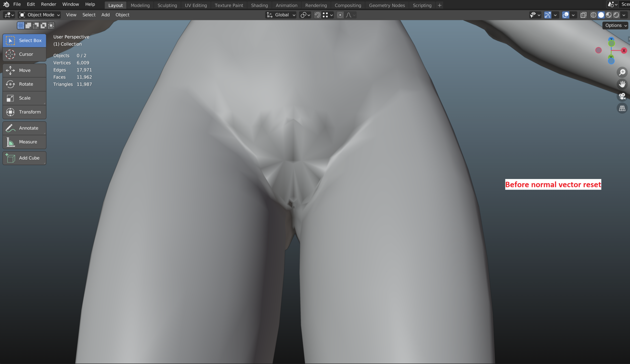Switch to solid viewport shading

tap(601, 15)
